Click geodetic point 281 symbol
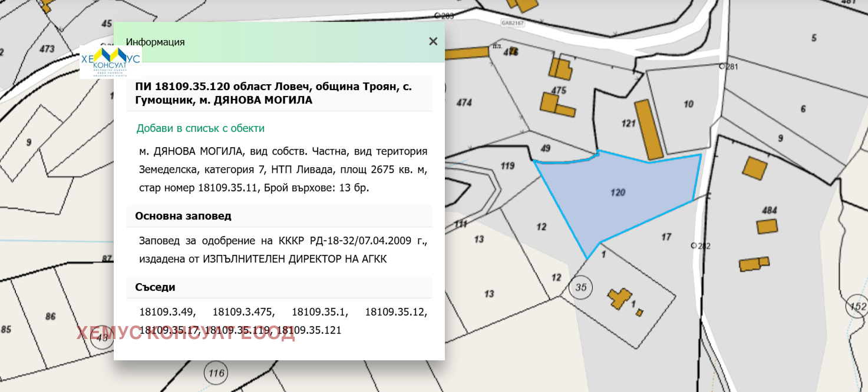The width and height of the screenshot is (868, 392). pos(722,67)
